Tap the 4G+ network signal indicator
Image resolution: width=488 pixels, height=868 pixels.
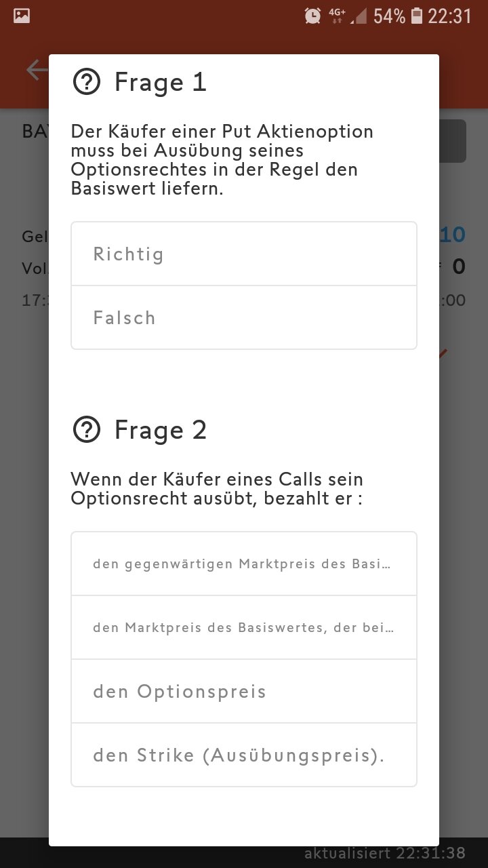coord(337,16)
